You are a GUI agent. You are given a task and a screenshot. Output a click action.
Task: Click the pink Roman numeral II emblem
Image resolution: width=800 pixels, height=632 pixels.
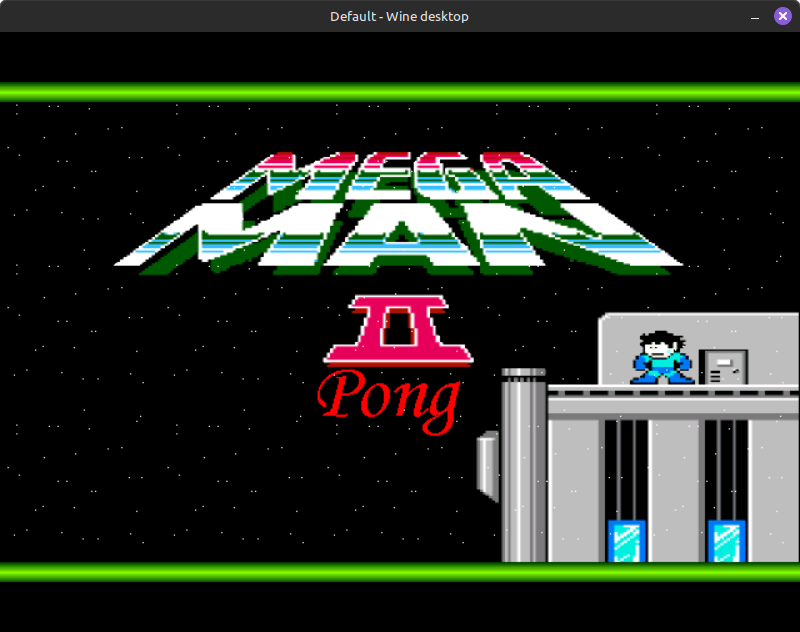coord(398,331)
